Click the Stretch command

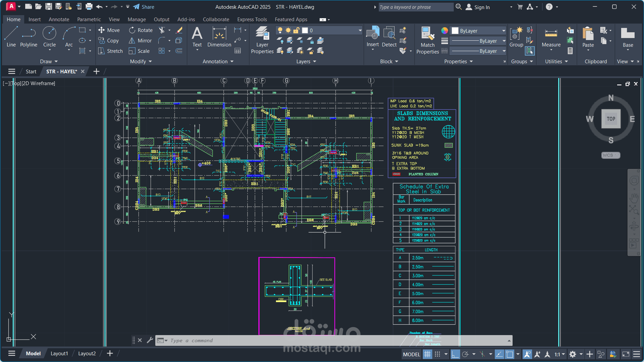pos(110,51)
